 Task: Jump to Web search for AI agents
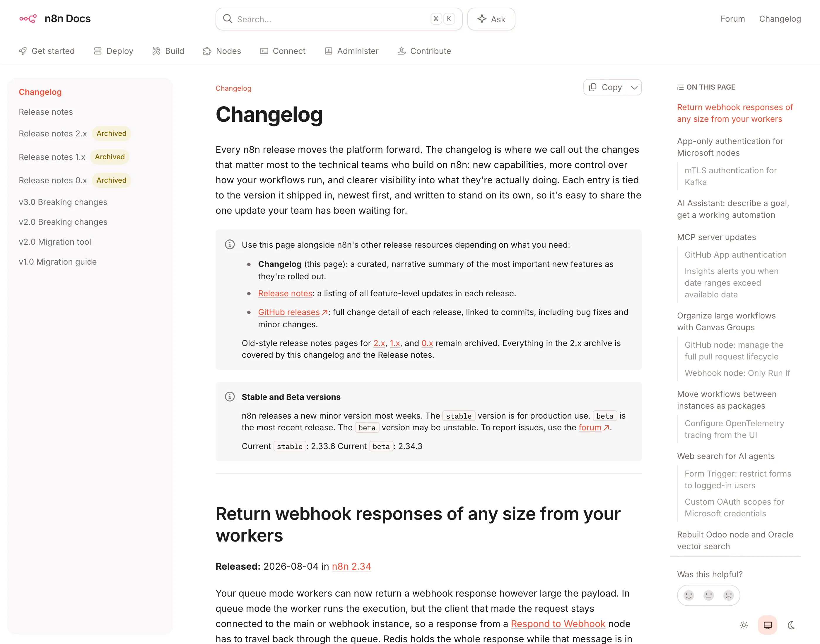[x=726, y=456]
